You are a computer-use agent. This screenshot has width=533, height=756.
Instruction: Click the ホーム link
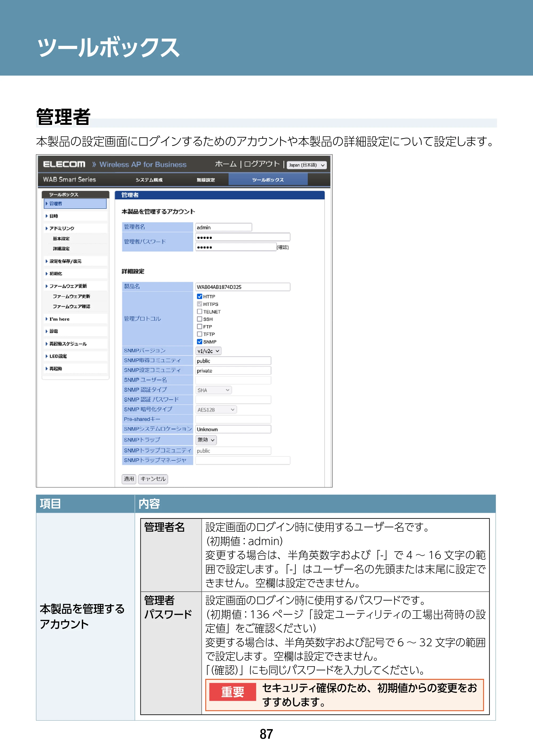226,164
